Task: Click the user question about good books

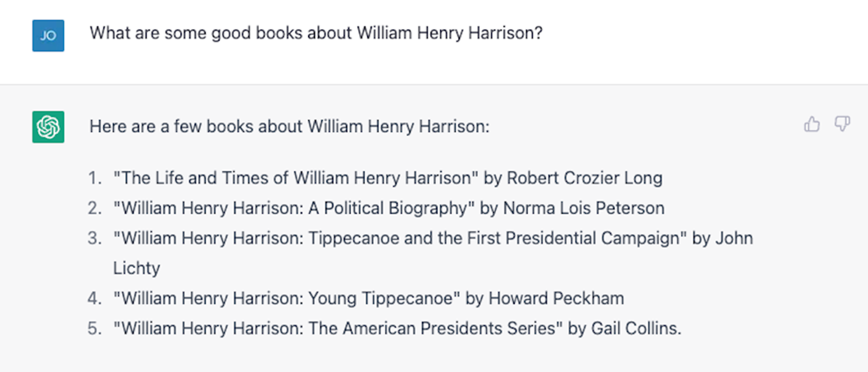Action: click(x=316, y=33)
